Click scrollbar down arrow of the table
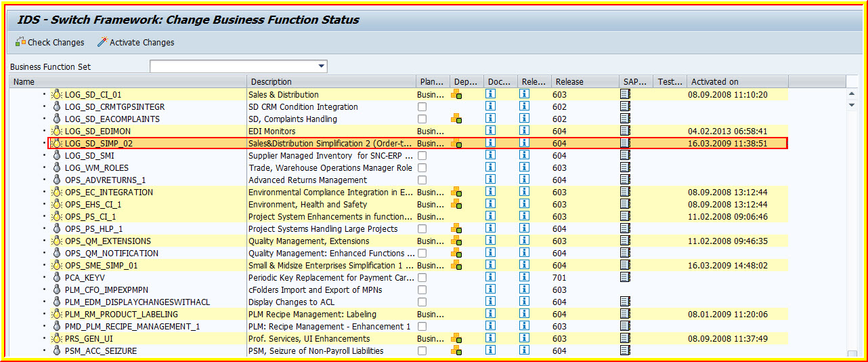This screenshot has height=362, width=868. tap(852, 105)
